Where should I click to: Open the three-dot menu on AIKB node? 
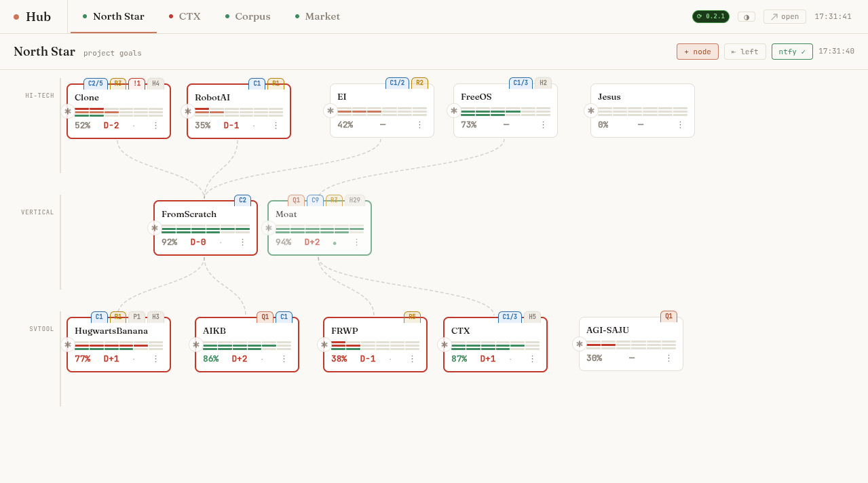point(284,359)
